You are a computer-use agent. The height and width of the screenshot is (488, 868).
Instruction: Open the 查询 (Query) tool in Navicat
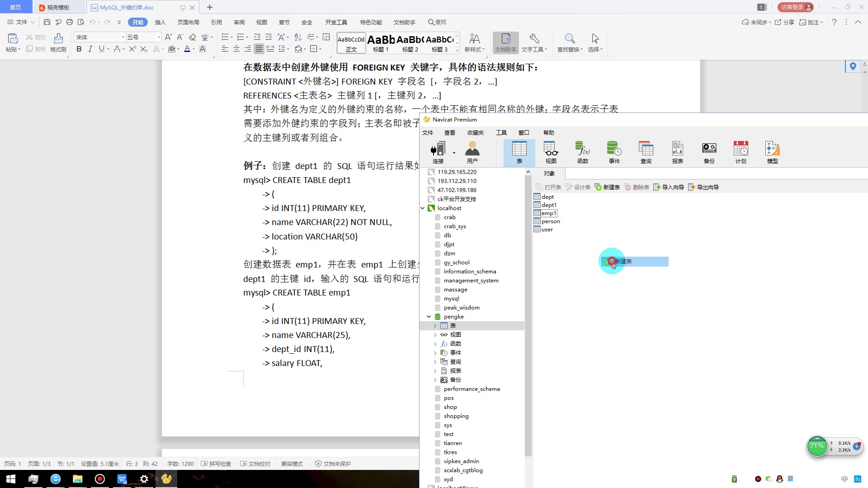pos(646,151)
